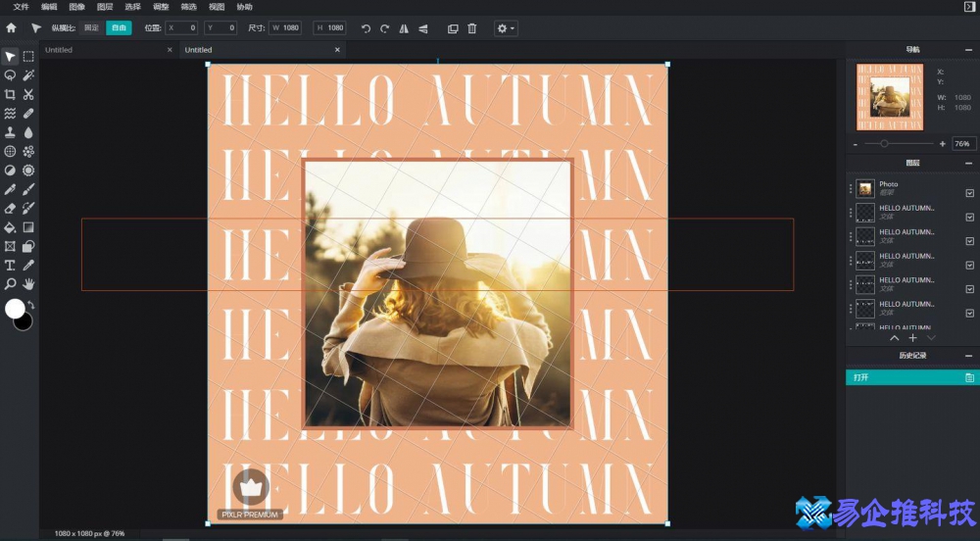Hide the first HELLO AUTUMN text layer
The width and height of the screenshot is (980, 541).
point(969,217)
